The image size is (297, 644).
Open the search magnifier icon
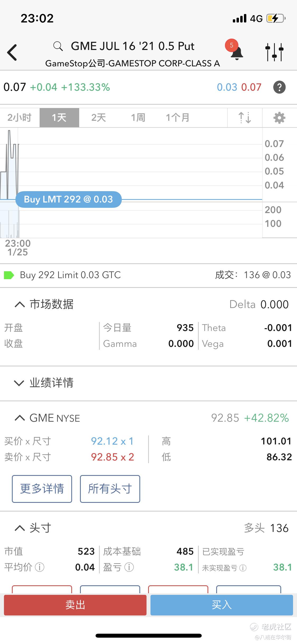[58, 46]
